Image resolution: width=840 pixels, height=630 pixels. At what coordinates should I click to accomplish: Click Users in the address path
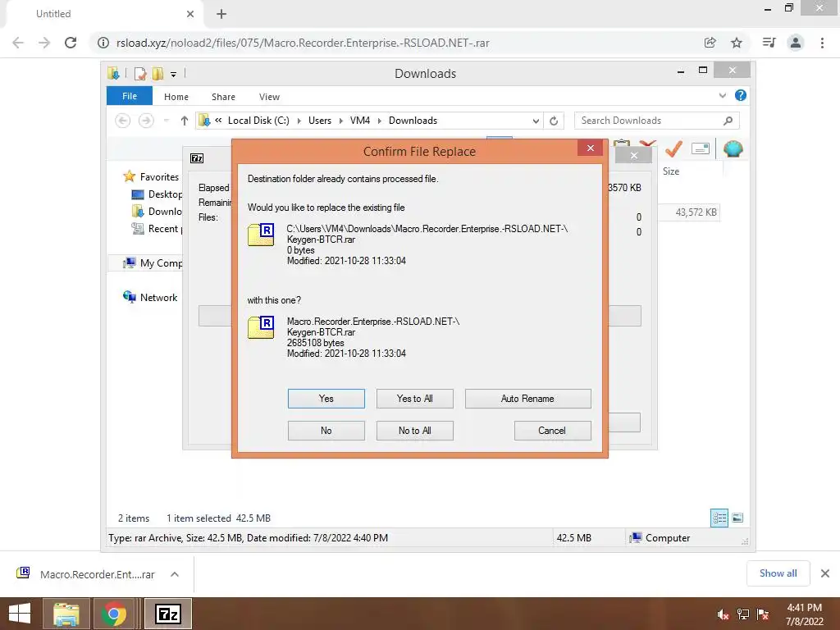click(320, 121)
